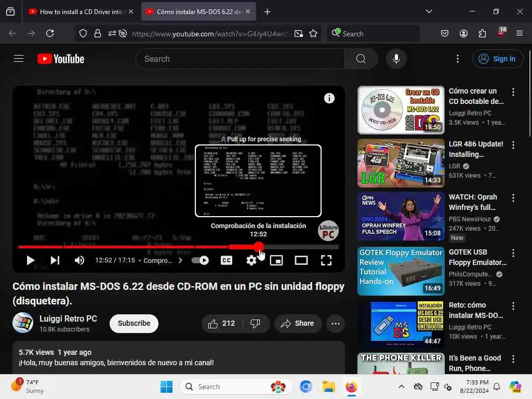Image resolution: width=532 pixels, height=399 pixels.
Task: Click the tracking protection shield icon
Action: (x=83, y=33)
